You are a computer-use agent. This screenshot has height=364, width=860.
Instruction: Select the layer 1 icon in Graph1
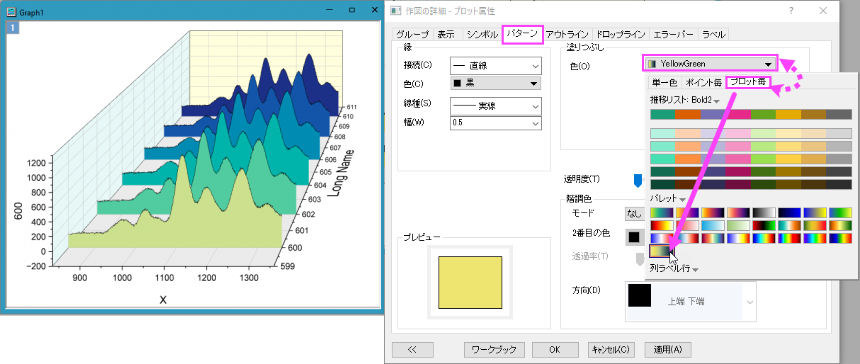[12, 27]
